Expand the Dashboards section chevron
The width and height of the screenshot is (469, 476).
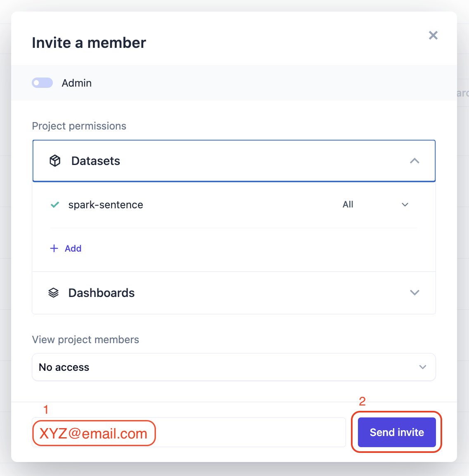click(x=415, y=293)
